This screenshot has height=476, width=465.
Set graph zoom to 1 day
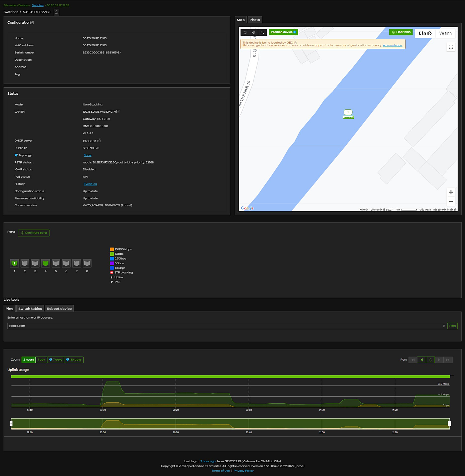tap(41, 360)
